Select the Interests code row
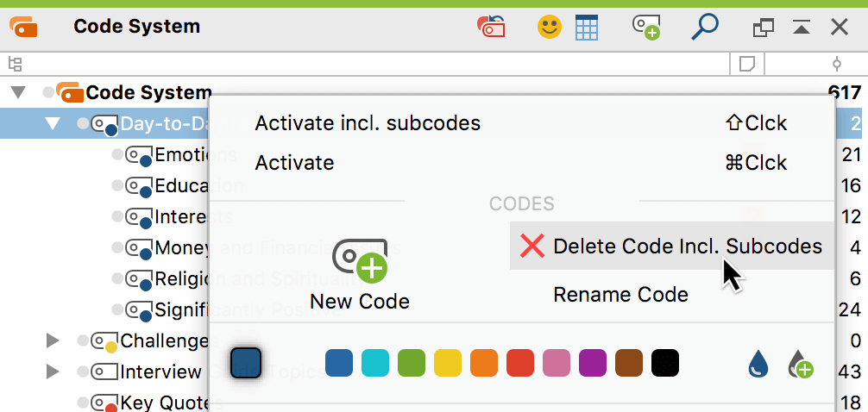The image size is (868, 412). 104,217
